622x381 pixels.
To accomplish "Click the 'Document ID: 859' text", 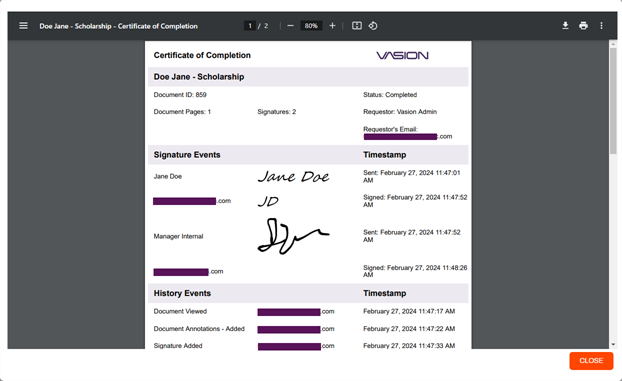I will 180,95.
